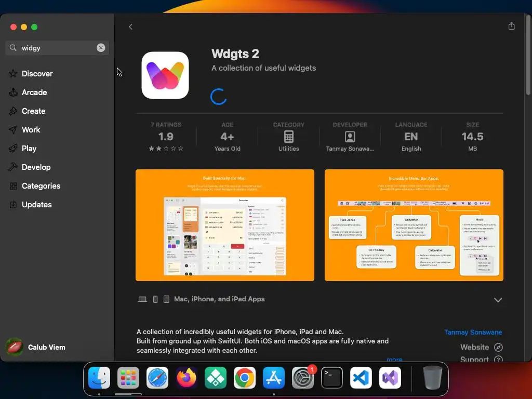Click the iPad platform icon
This screenshot has height=399, width=532.
(x=166, y=299)
